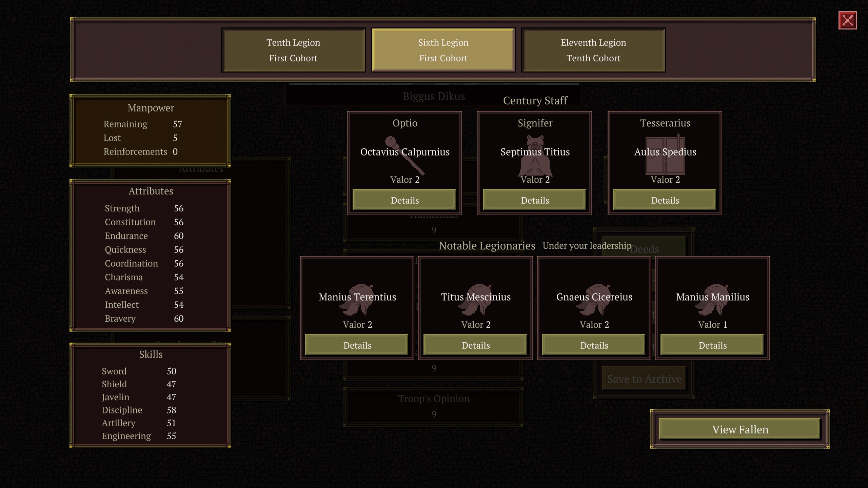868x488 pixels.
Task: View Titus Mescinius Details
Action: click(x=475, y=345)
